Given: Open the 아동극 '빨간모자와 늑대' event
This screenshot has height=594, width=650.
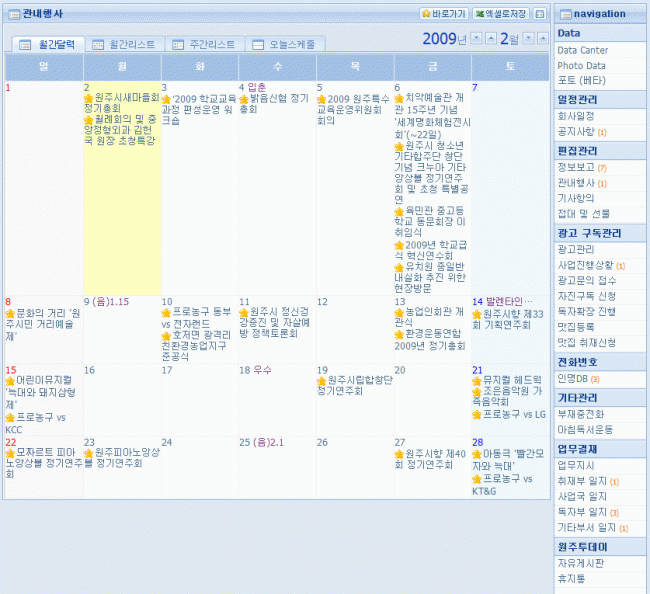Looking at the screenshot, I should click(508, 460).
